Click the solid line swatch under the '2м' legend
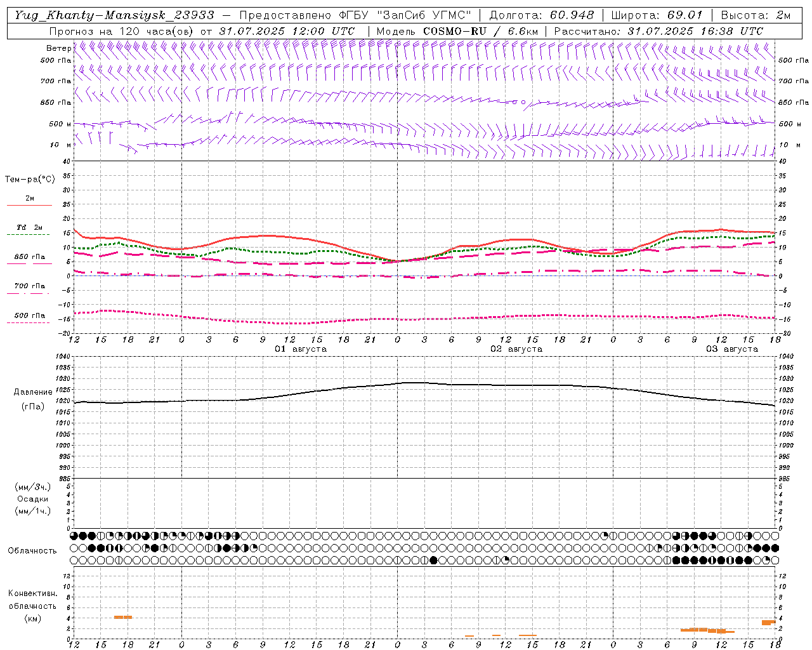Viewport: 812px width, 650px height. click(29, 205)
